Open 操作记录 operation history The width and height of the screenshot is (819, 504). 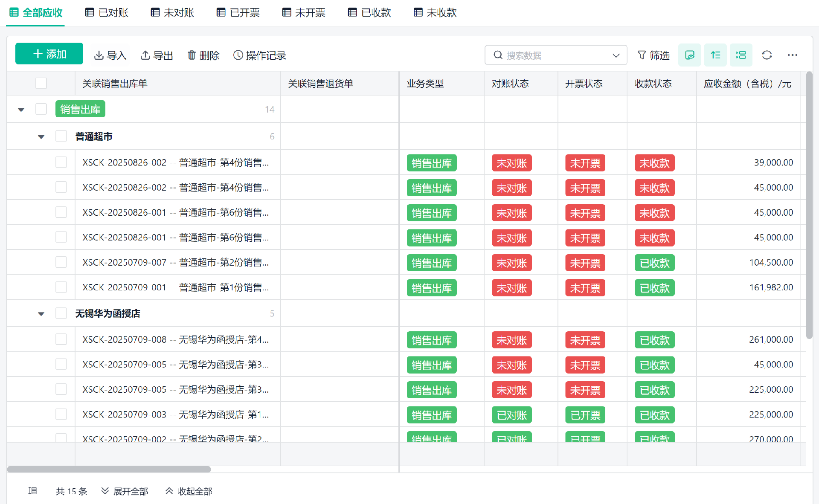tap(259, 55)
